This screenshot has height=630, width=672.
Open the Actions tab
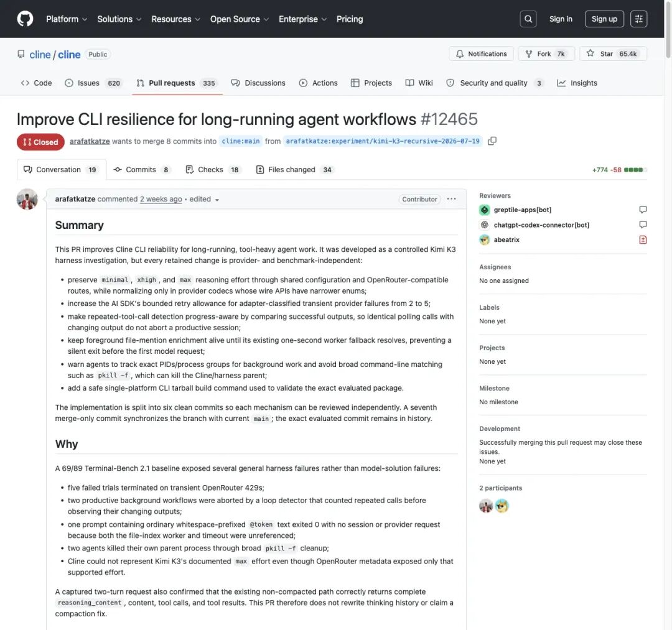pyautogui.click(x=318, y=83)
